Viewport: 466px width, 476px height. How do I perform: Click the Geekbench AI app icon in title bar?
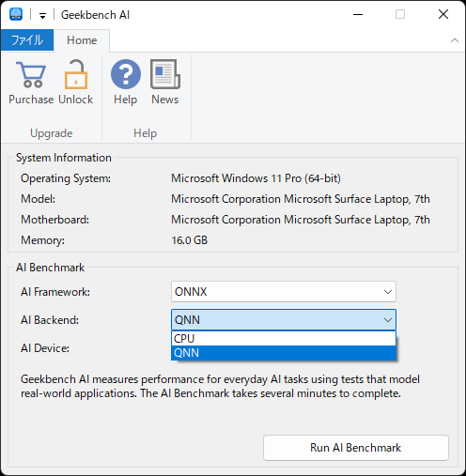(x=16, y=14)
